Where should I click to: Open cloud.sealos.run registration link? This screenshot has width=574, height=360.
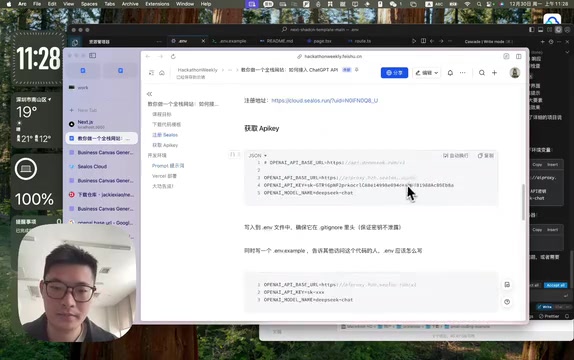pos(325,100)
